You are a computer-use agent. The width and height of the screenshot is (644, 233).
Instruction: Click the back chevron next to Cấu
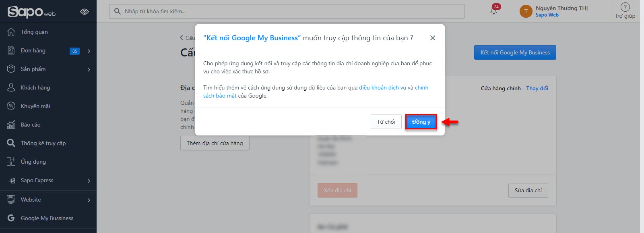pos(182,37)
